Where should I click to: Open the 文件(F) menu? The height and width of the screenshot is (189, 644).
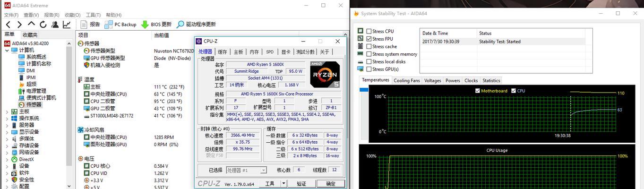pos(11,15)
